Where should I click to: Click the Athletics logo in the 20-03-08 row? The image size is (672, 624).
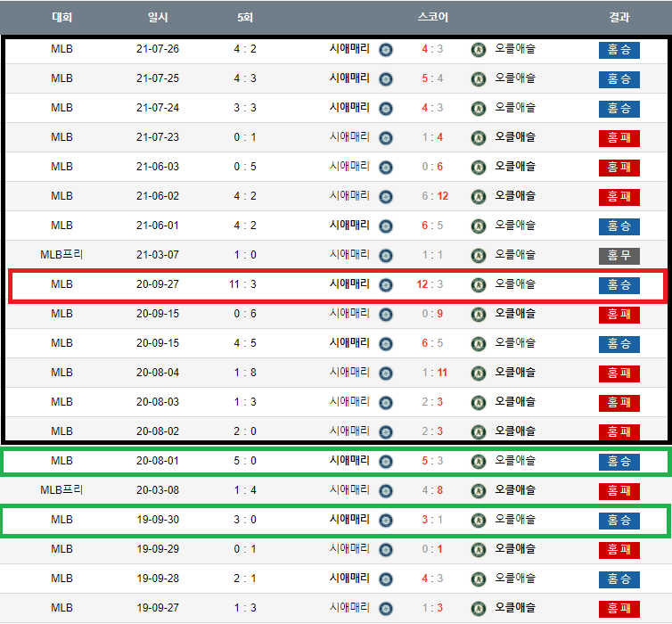coord(479,491)
